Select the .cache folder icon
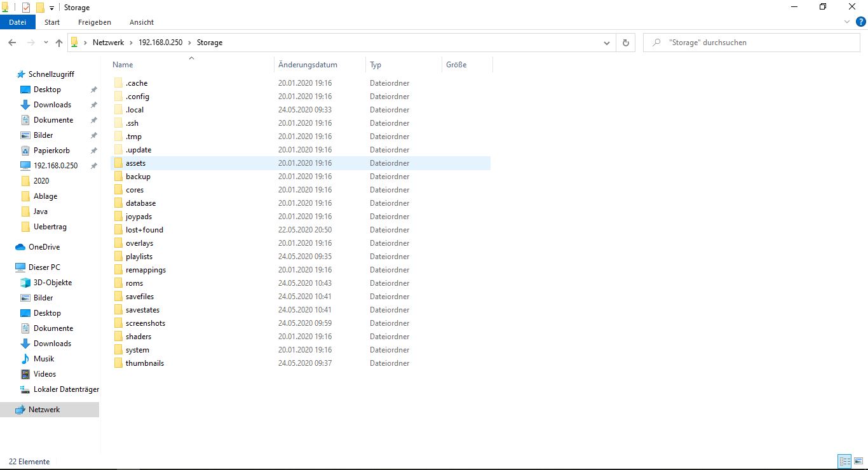Viewport: 868px width, 470px height. click(118, 83)
